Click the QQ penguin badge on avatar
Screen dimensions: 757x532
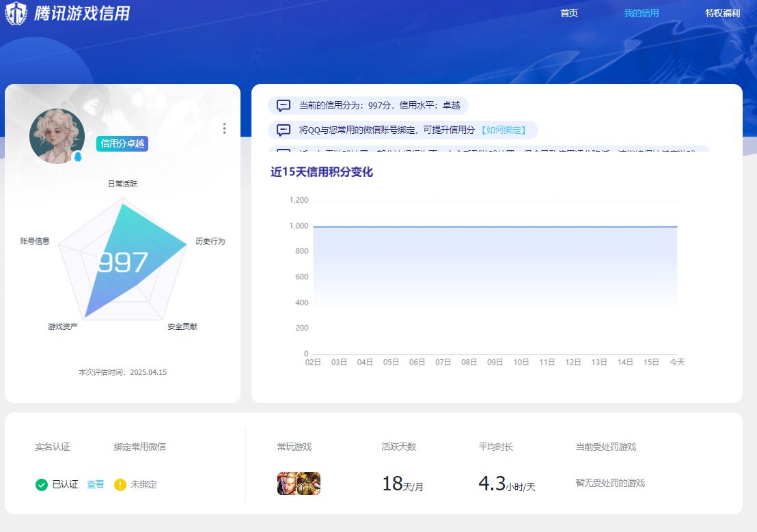tap(78, 156)
